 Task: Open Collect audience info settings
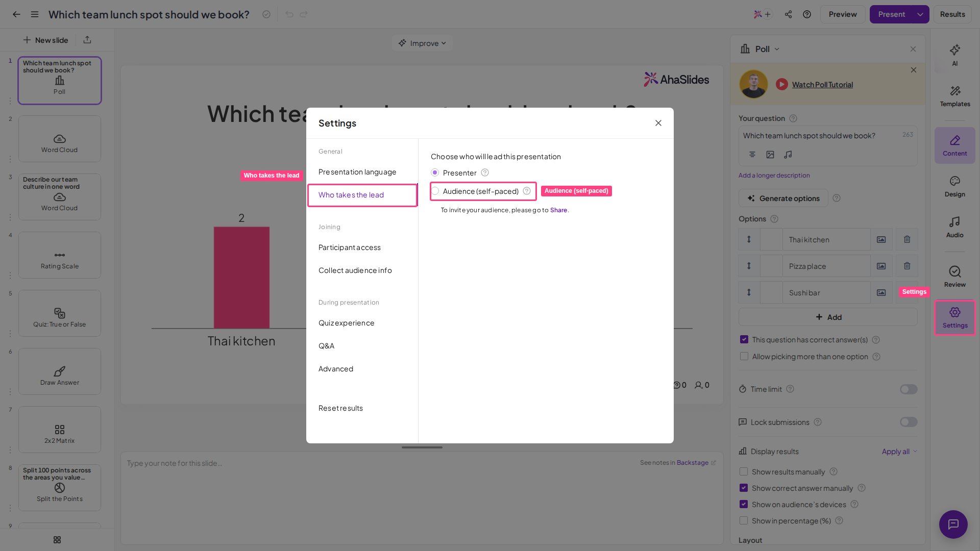pyautogui.click(x=355, y=270)
